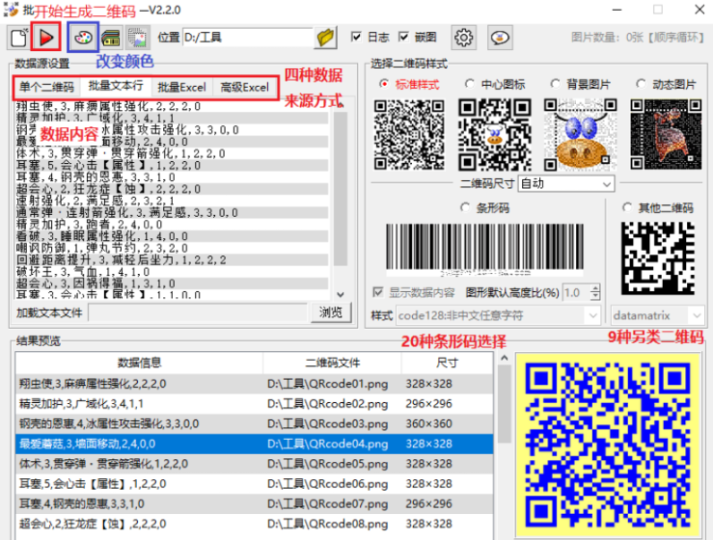
Task: Click the speech bubble eye icon
Action: 499,38
